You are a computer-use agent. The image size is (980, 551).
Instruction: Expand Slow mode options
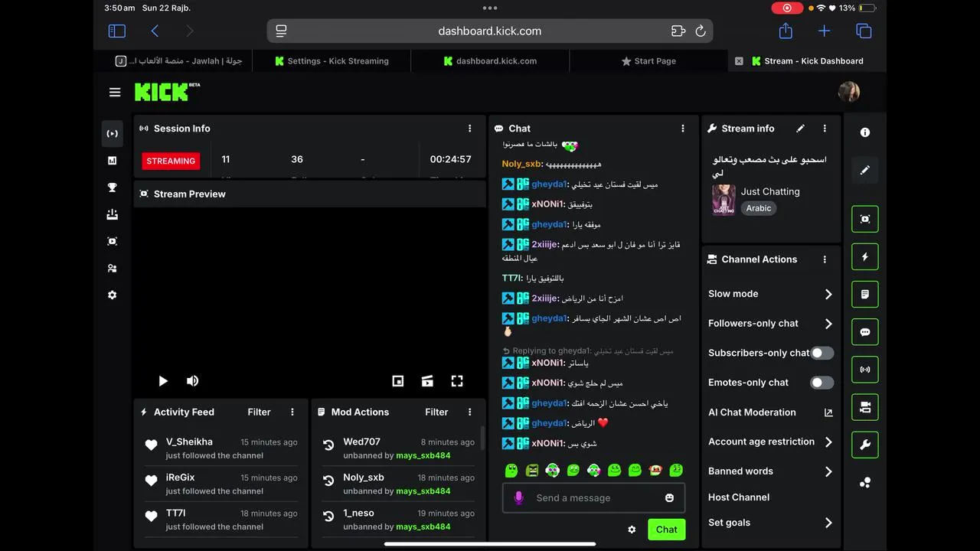(828, 294)
